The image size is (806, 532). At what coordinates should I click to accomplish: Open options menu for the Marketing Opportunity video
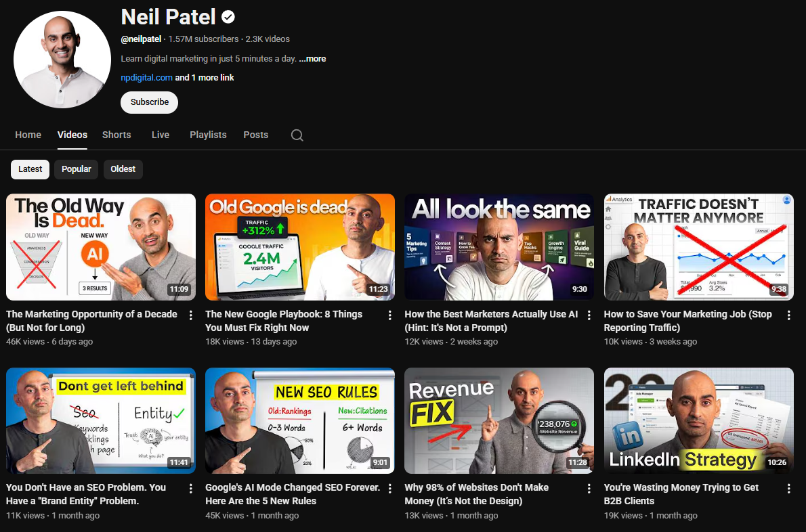point(190,315)
